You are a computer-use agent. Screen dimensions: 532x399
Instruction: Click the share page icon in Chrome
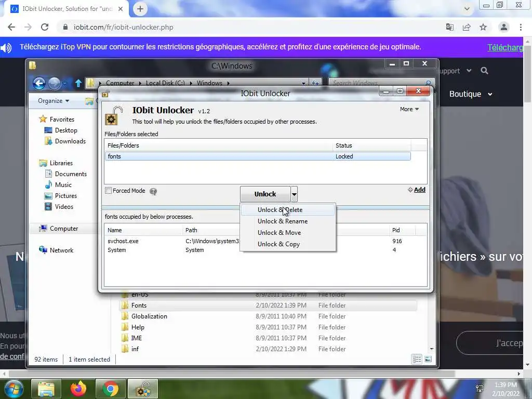coord(467,27)
